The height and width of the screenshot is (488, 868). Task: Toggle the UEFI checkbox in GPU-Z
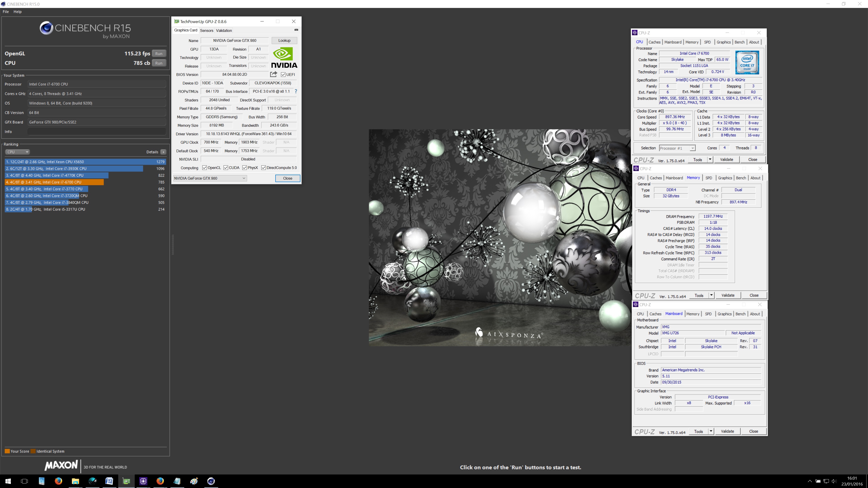coord(283,74)
